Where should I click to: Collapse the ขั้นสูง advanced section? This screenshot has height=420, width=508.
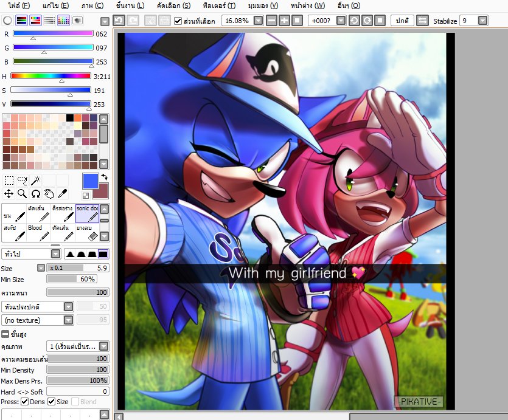point(5,334)
